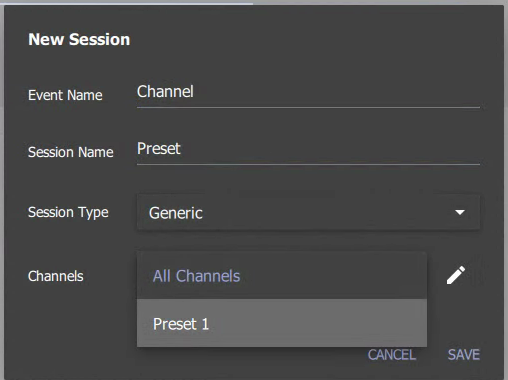508x380 pixels.
Task: Click the Event Name label
Action: pos(65,95)
